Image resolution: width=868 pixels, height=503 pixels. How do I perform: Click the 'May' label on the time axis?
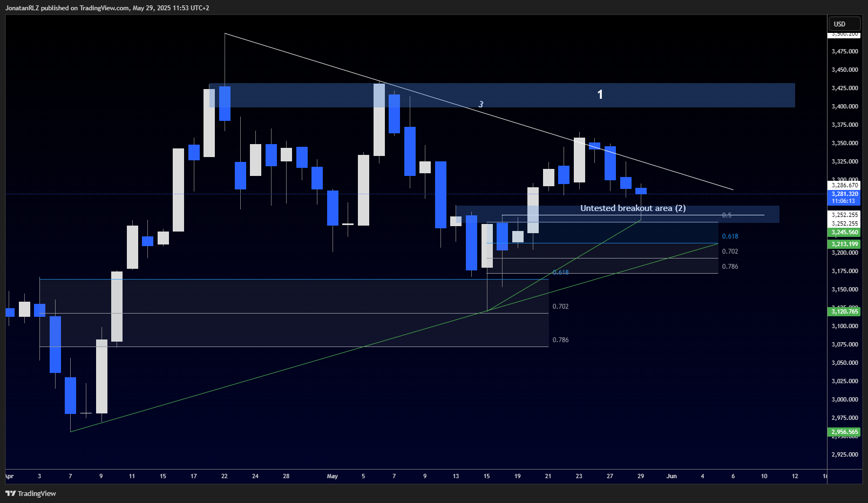[x=333, y=476]
